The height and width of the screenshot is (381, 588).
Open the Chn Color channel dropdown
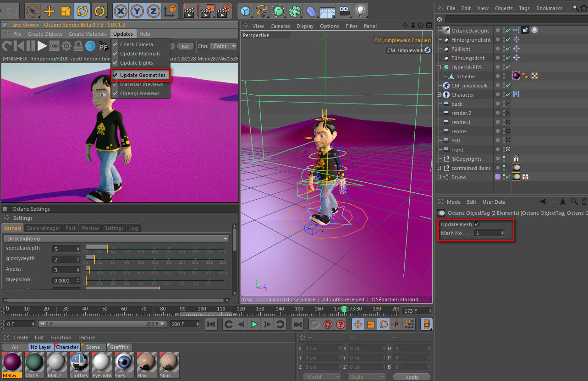tap(224, 46)
